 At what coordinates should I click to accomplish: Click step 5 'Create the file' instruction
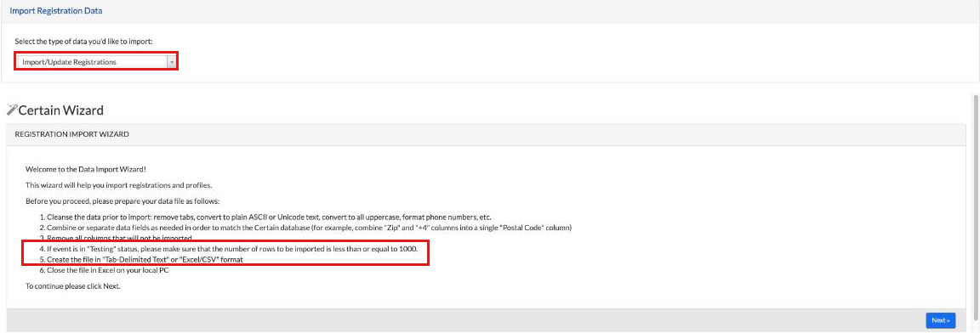point(140,259)
